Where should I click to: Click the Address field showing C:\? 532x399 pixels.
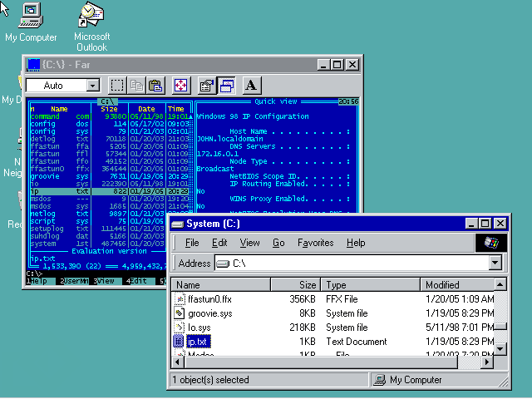pos(352,264)
